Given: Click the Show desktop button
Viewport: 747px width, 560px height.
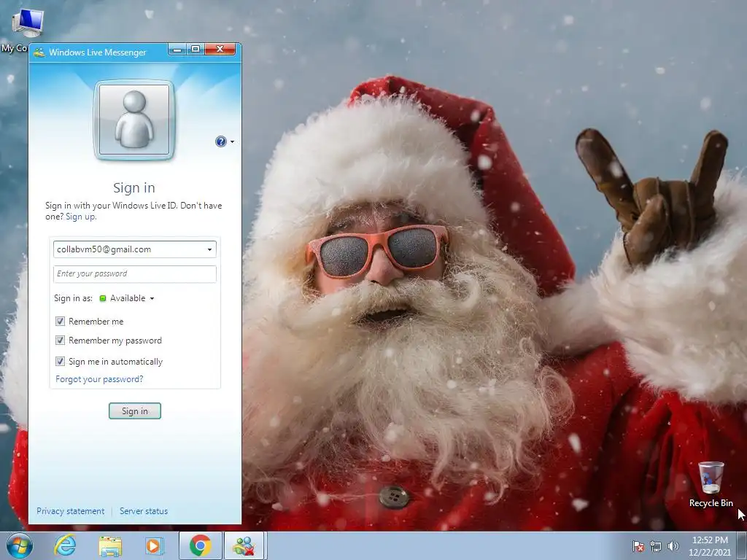Looking at the screenshot, I should [742, 545].
